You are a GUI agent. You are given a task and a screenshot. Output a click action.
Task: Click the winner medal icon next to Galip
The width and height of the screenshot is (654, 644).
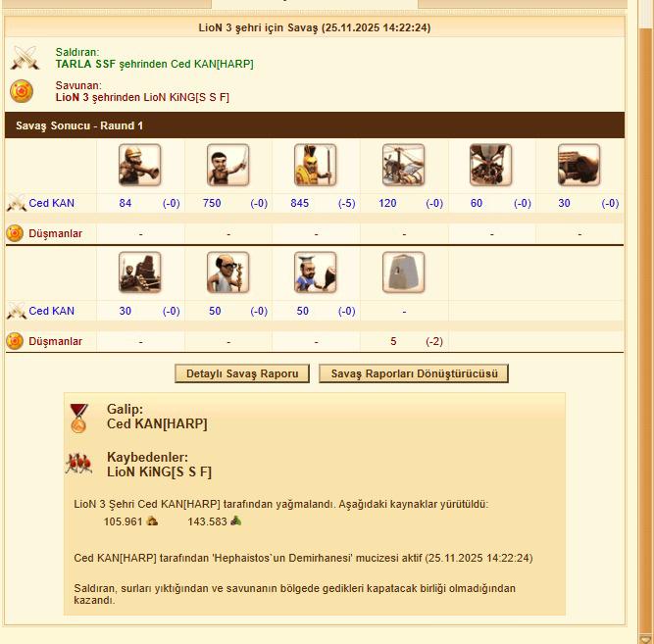tap(78, 419)
